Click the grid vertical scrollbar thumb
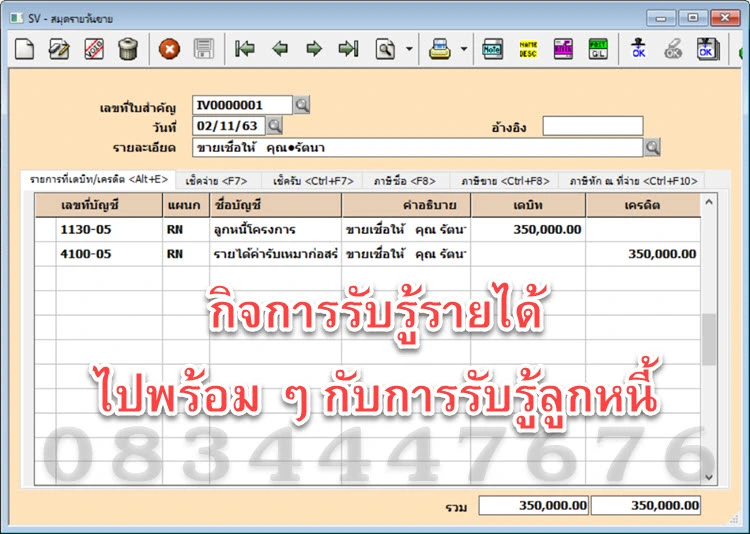This screenshot has height=534, width=750. (709, 339)
